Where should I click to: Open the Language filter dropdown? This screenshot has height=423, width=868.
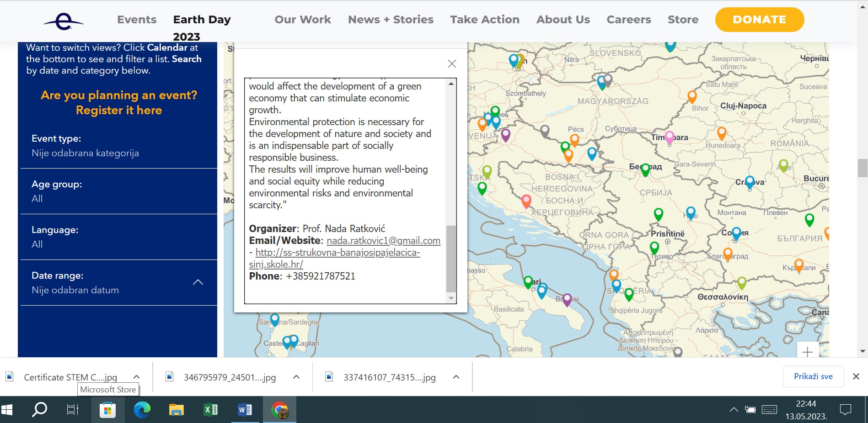119,237
